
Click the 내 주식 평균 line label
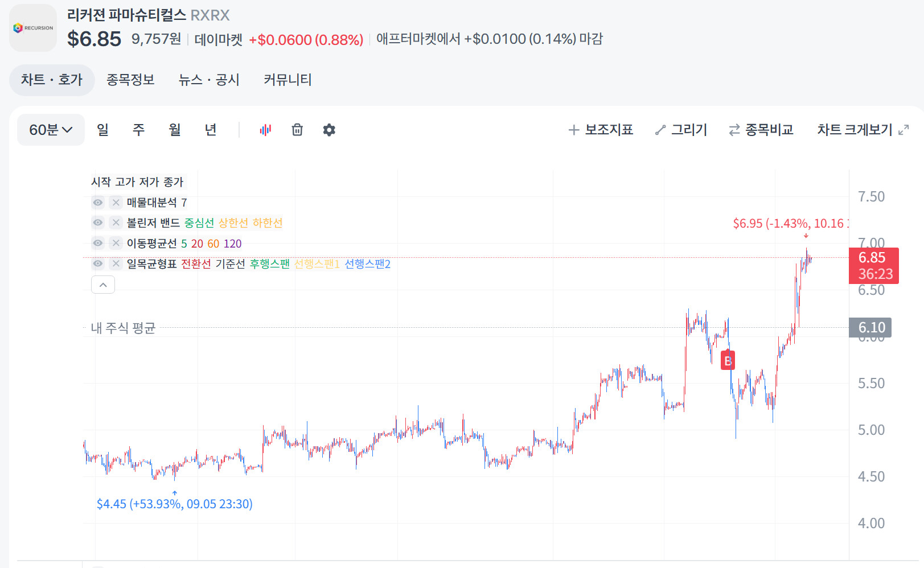click(123, 328)
